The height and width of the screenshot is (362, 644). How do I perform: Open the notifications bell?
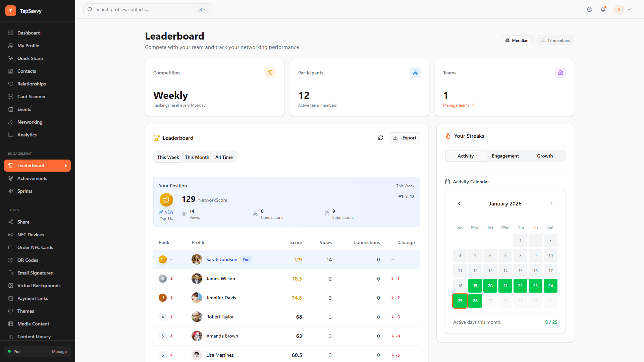pyautogui.click(x=603, y=9)
